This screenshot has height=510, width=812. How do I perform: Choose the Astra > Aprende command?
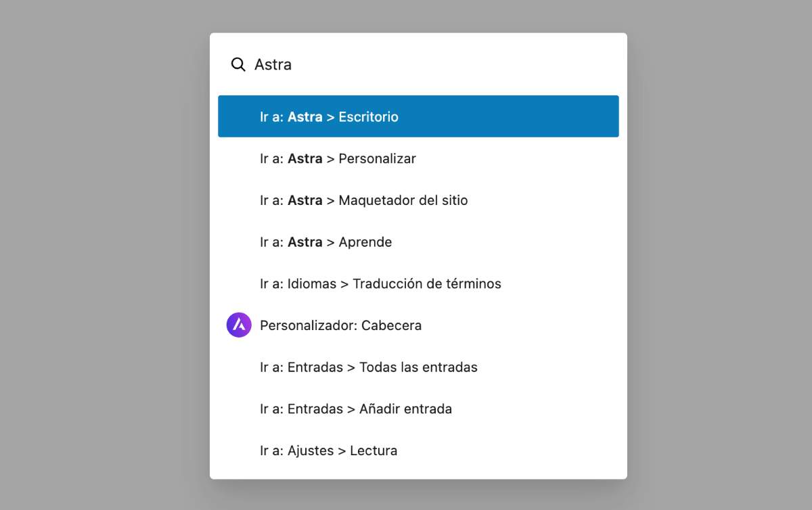point(418,242)
